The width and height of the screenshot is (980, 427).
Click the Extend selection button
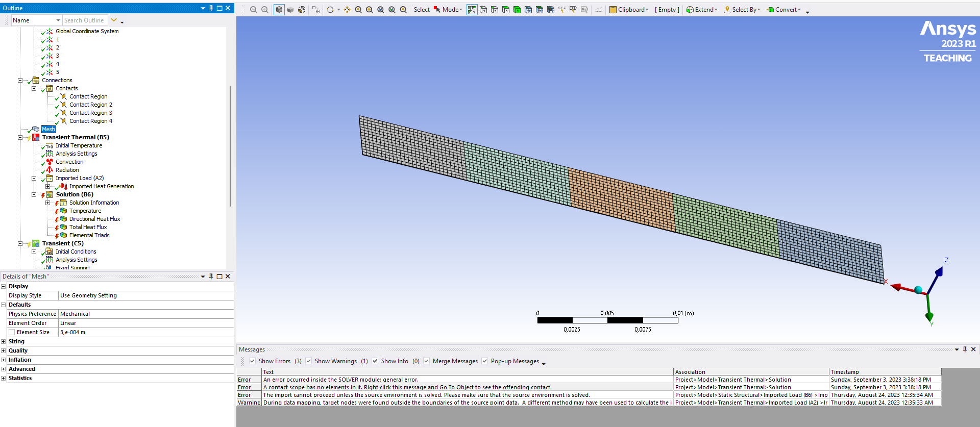[701, 10]
